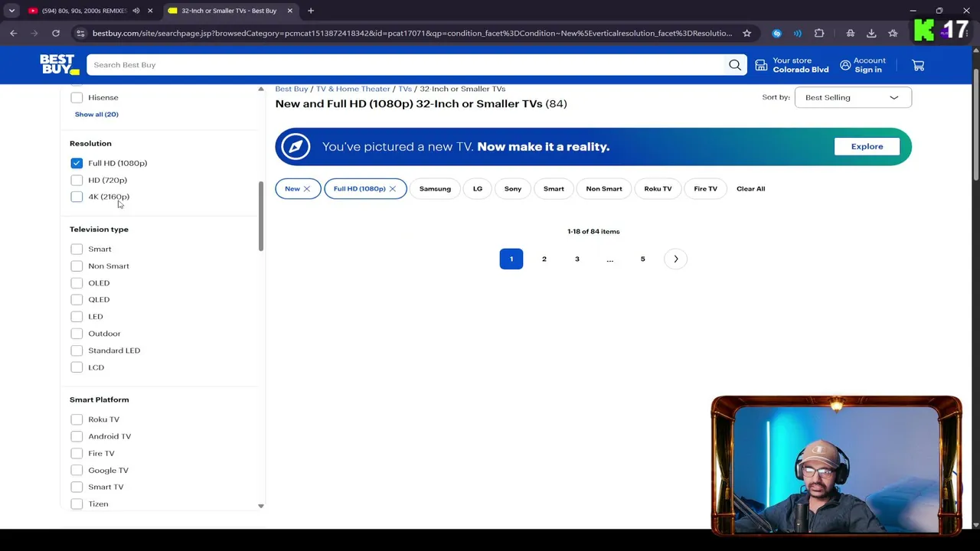980x551 pixels.
Task: Open the browser downloads icon
Action: (x=871, y=33)
